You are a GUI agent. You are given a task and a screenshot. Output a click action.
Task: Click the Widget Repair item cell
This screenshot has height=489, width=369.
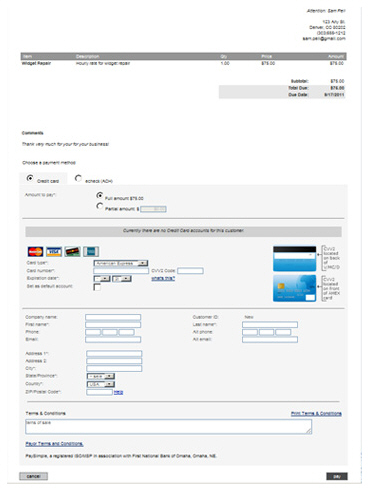click(36, 63)
